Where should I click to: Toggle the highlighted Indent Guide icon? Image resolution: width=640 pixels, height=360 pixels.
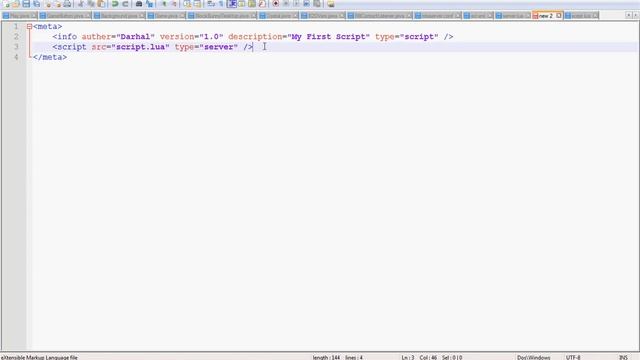pos(232,4)
